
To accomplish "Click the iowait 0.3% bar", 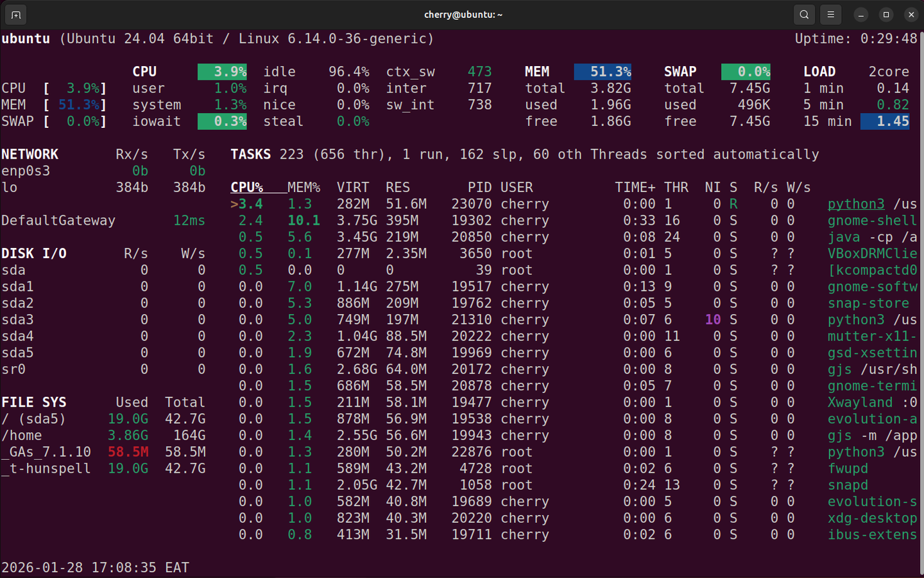I will click(221, 121).
